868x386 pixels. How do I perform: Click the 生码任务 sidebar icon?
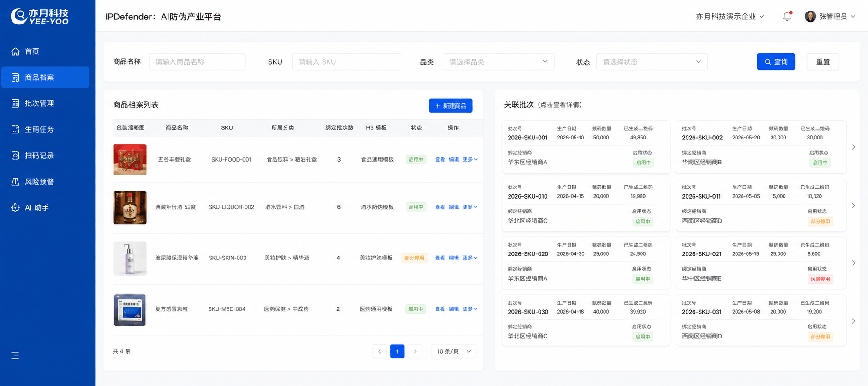15,129
